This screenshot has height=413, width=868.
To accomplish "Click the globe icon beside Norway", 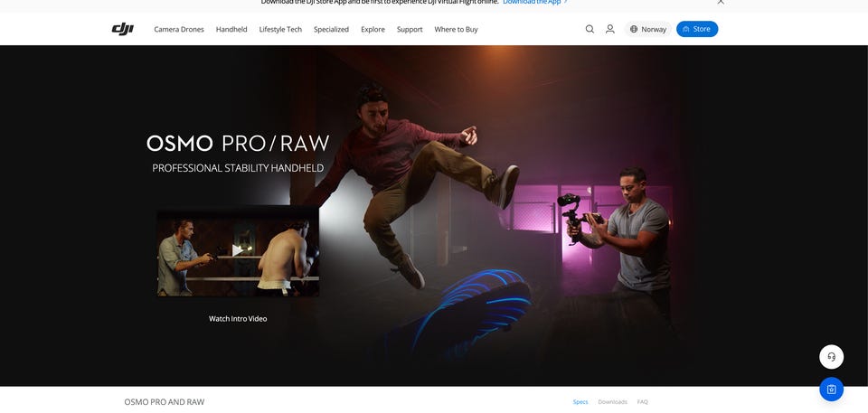I will coord(634,29).
